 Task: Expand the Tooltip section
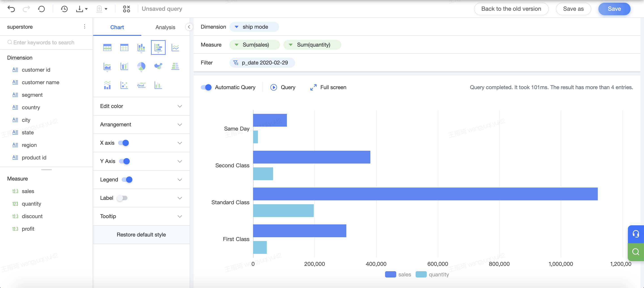click(x=141, y=216)
